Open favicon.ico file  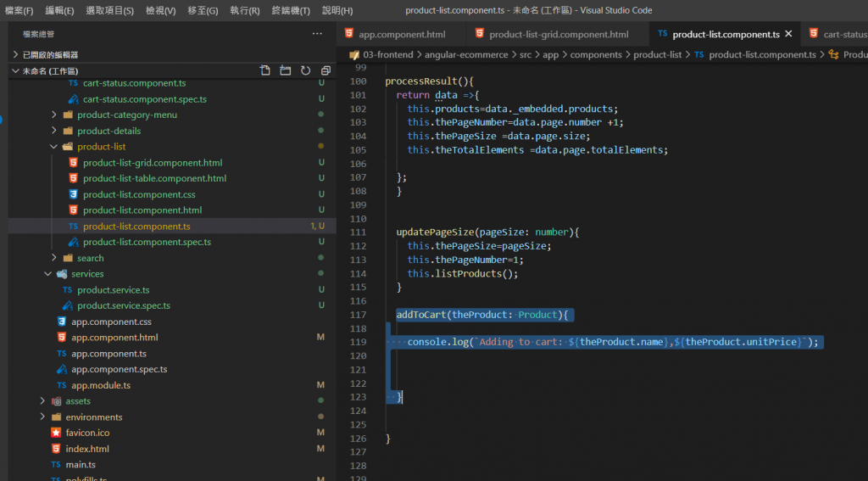[x=87, y=433]
